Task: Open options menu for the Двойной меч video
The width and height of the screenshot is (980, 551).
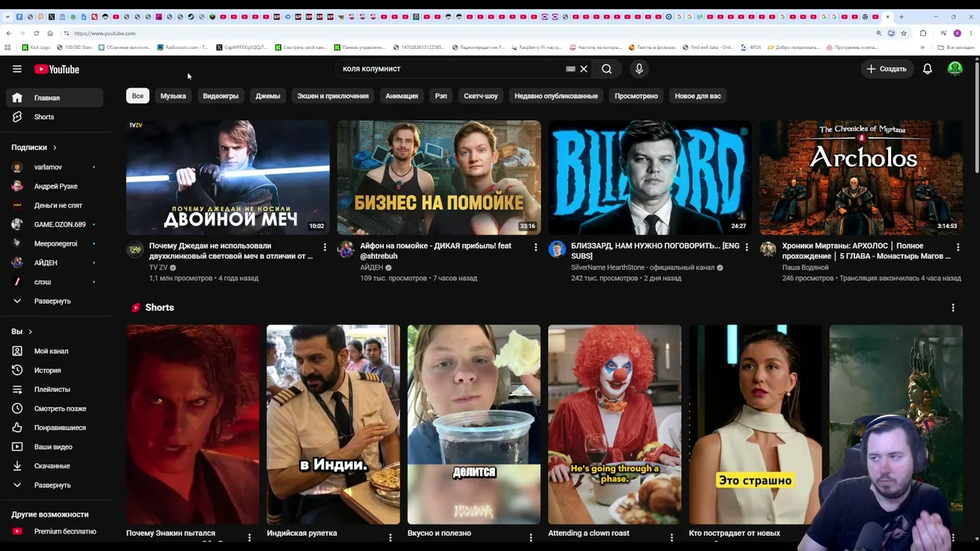Action: tap(325, 247)
